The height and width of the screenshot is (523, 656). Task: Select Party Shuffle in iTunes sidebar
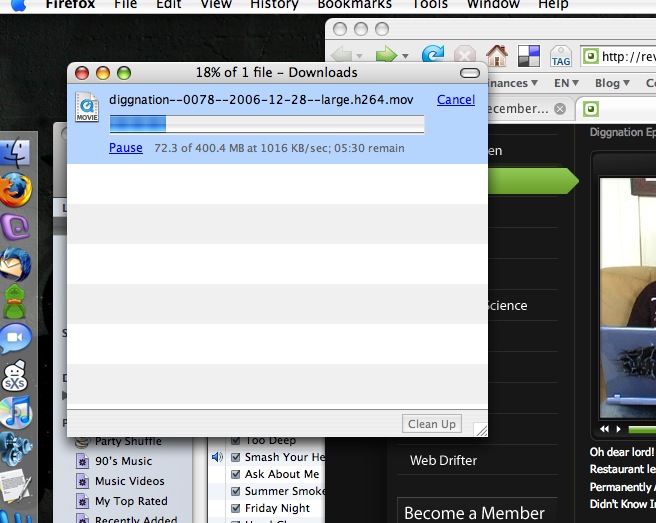click(128, 441)
